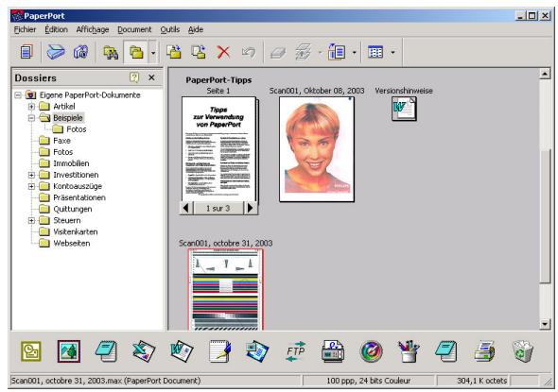Click the stack pages toolbar icon
558x392 pixels.
pyautogui.click(x=278, y=53)
